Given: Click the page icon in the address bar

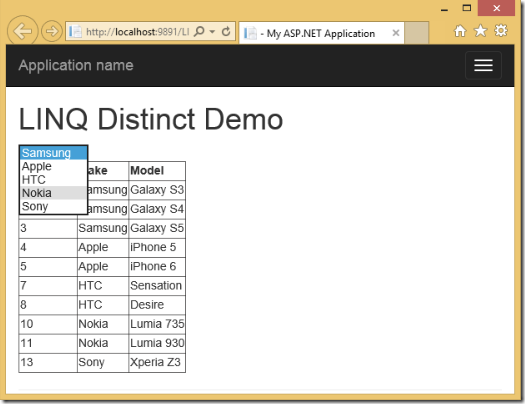Looking at the screenshot, I should [x=75, y=32].
